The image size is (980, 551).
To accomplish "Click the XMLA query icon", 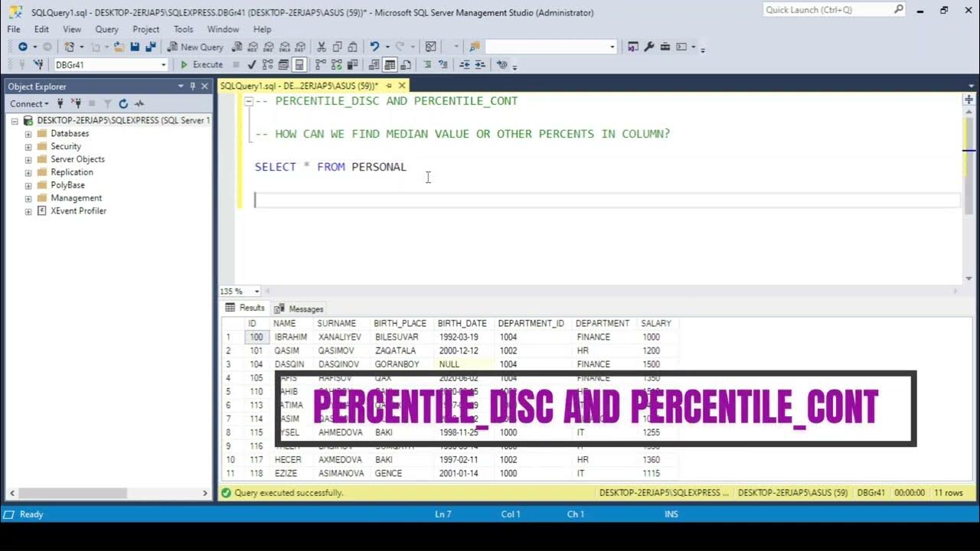I will (285, 47).
